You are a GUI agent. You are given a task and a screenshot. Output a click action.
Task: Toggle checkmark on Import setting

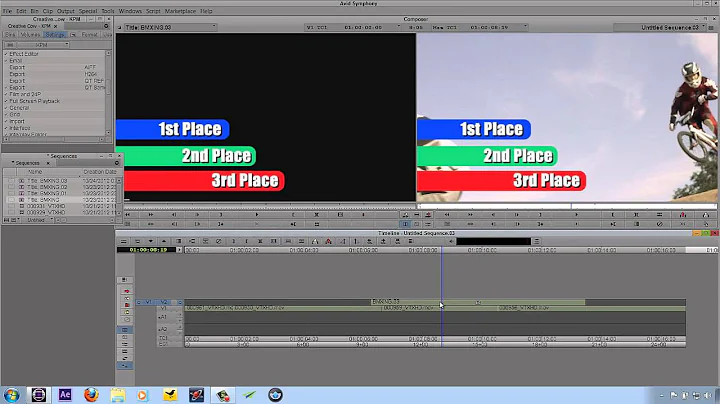pos(6,121)
